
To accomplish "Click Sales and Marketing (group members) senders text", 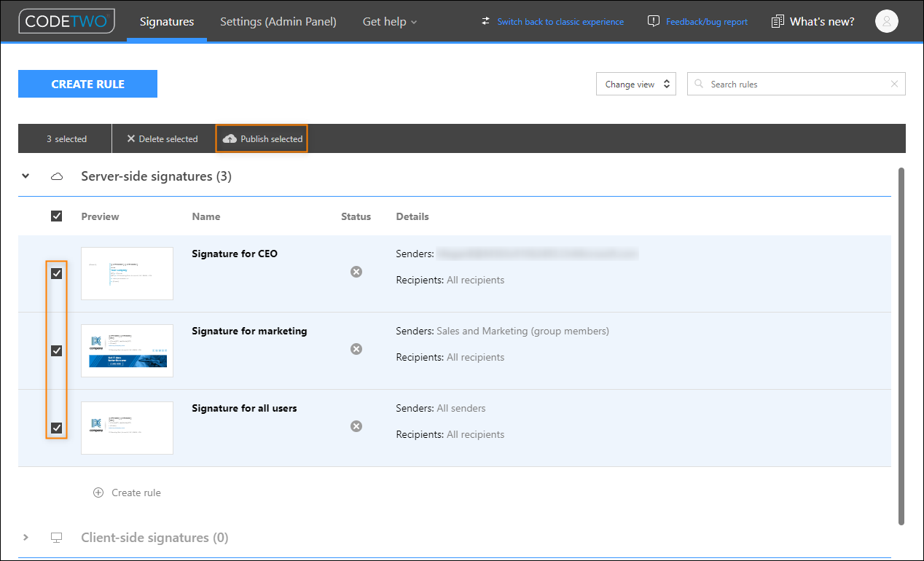I will [x=522, y=331].
